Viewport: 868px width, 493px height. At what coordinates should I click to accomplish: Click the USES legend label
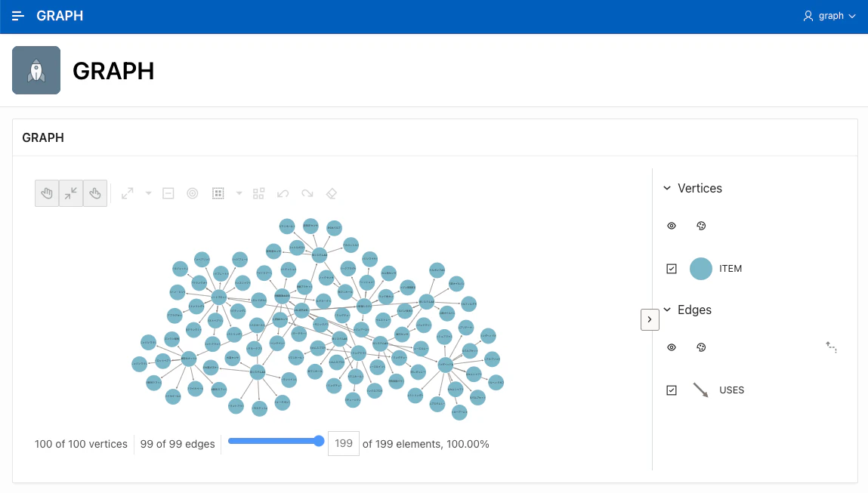pos(731,390)
